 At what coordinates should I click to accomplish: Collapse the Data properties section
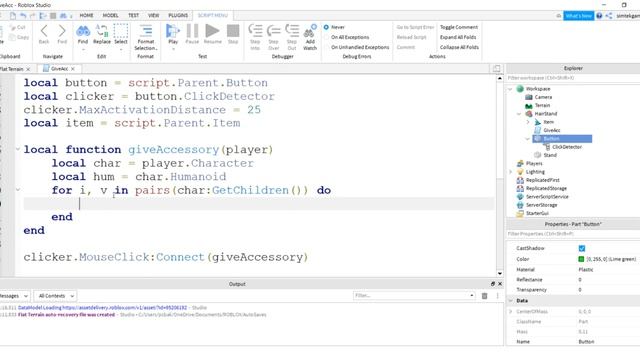(x=511, y=301)
